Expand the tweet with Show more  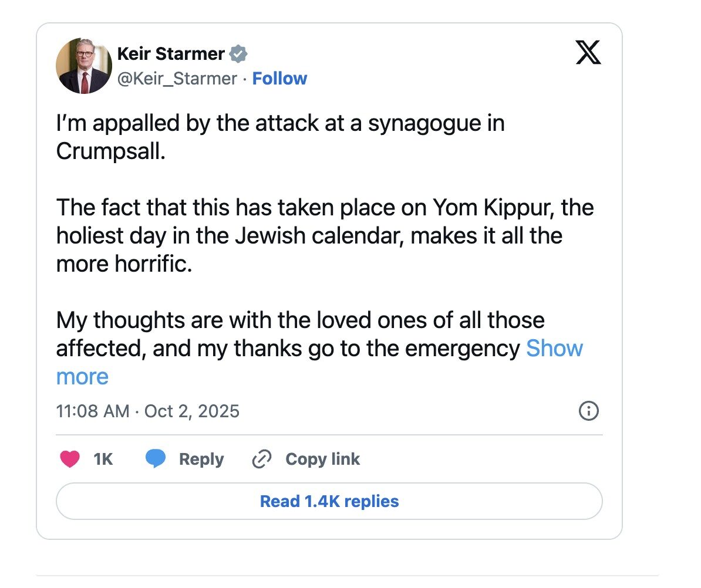pos(554,349)
